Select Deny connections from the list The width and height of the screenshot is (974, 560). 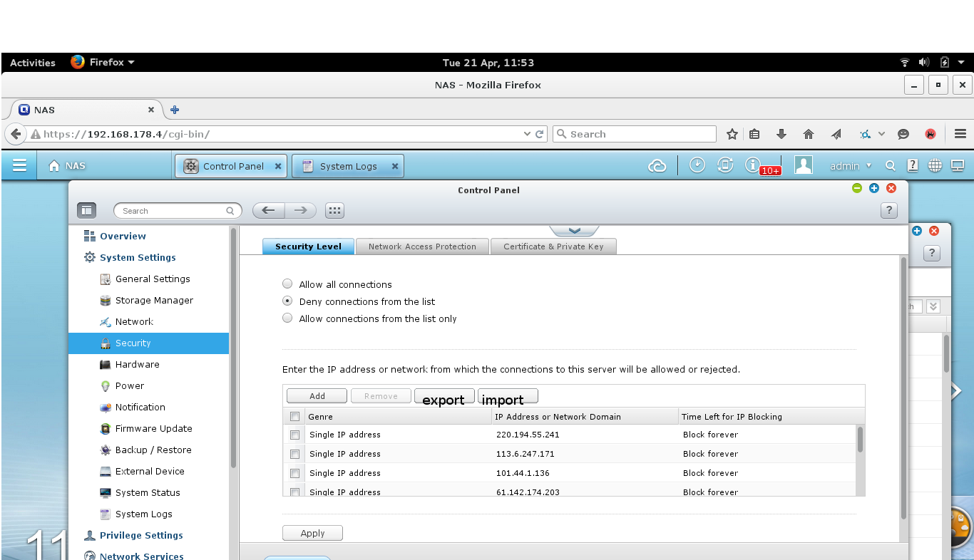click(287, 301)
